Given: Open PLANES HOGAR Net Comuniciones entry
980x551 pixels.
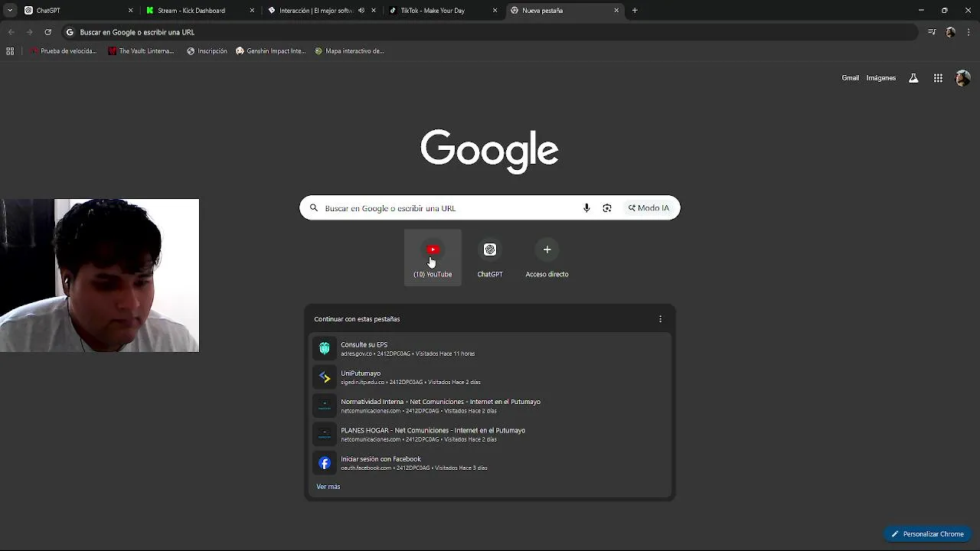Looking at the screenshot, I should (x=490, y=435).
